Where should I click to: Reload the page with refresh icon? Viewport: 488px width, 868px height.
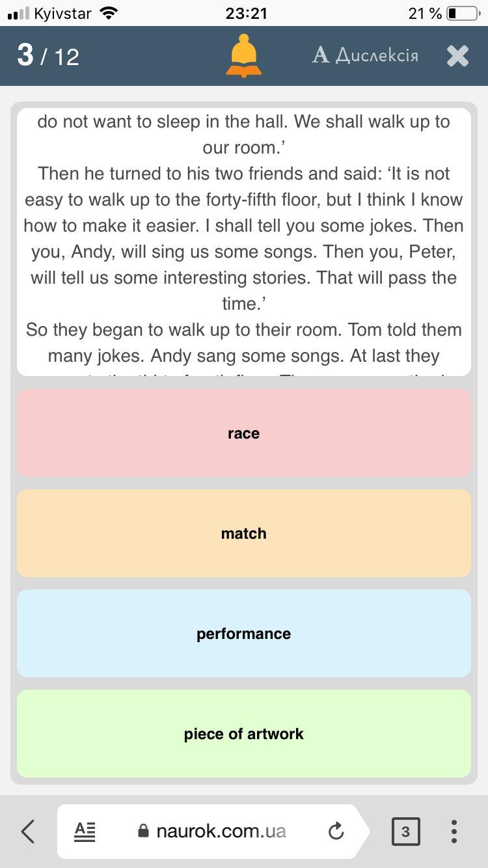click(336, 831)
